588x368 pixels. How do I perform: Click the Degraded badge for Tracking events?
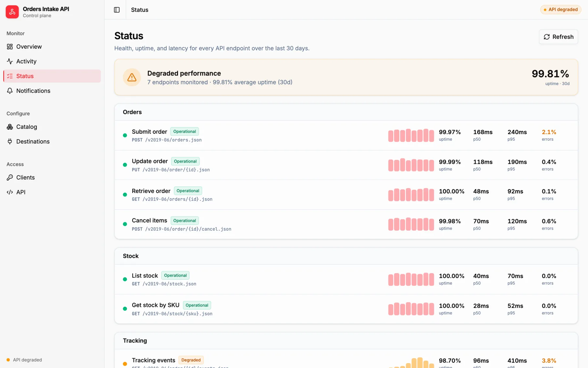click(191, 360)
